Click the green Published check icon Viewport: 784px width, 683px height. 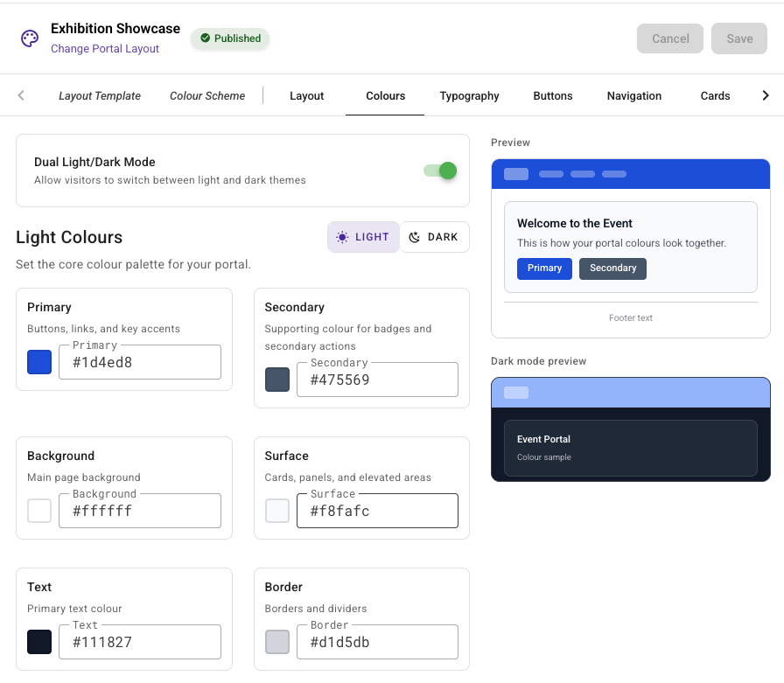pyautogui.click(x=205, y=38)
